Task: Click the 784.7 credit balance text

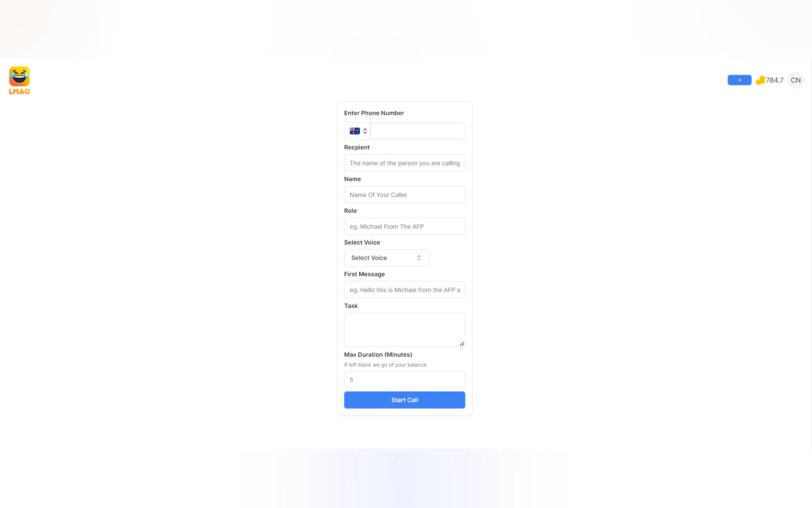Action: click(x=774, y=80)
